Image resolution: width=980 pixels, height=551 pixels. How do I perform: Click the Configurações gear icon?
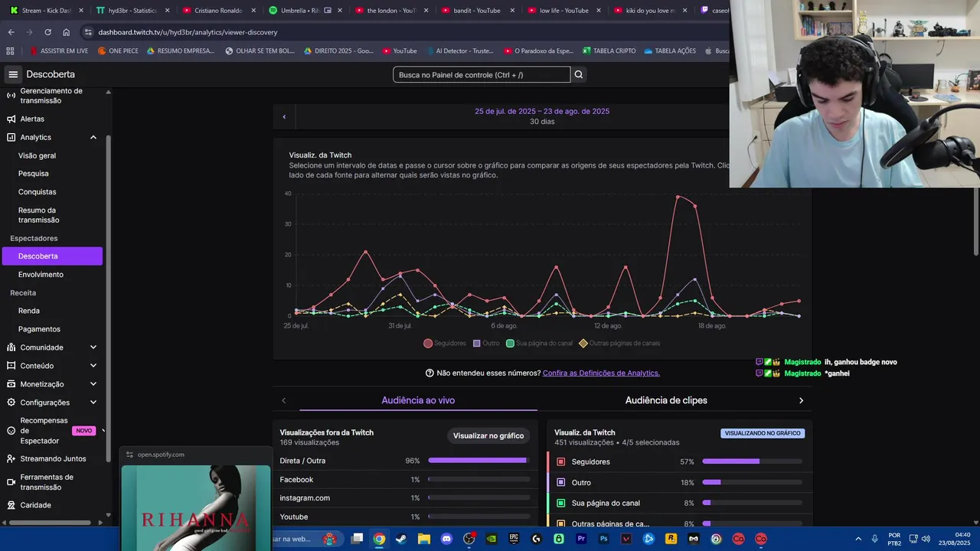pyautogui.click(x=11, y=403)
